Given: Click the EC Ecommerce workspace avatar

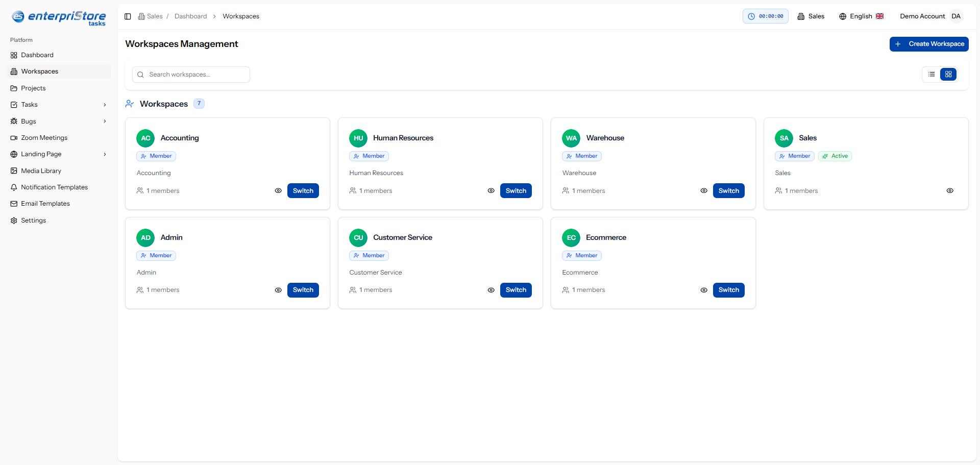Looking at the screenshot, I should click(x=571, y=238).
